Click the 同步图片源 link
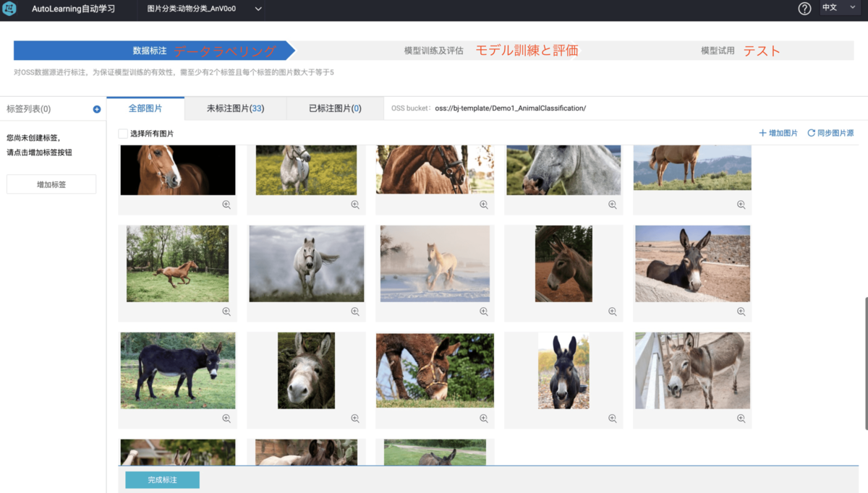This screenshot has width=868, height=493. point(831,133)
